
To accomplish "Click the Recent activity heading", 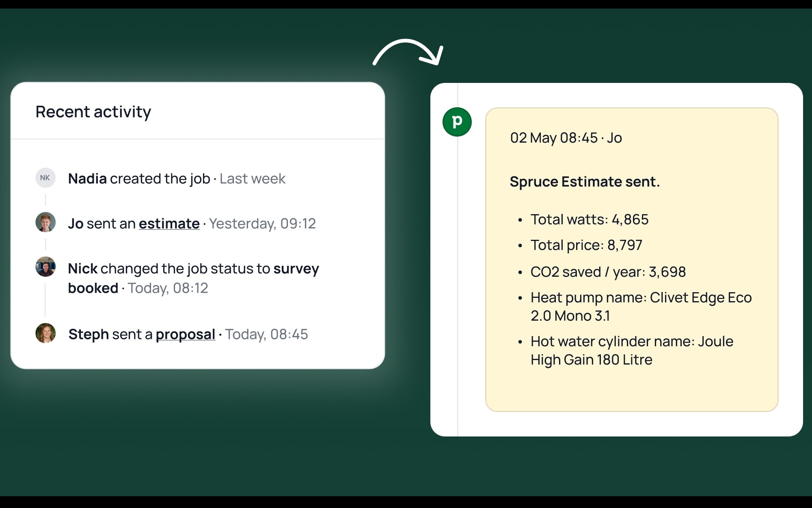I will [93, 112].
